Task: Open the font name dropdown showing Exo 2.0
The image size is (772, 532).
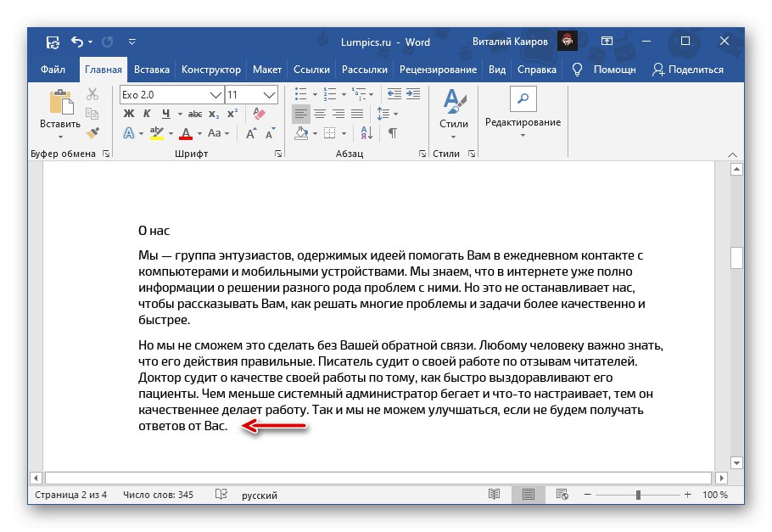Action: pyautogui.click(x=215, y=96)
